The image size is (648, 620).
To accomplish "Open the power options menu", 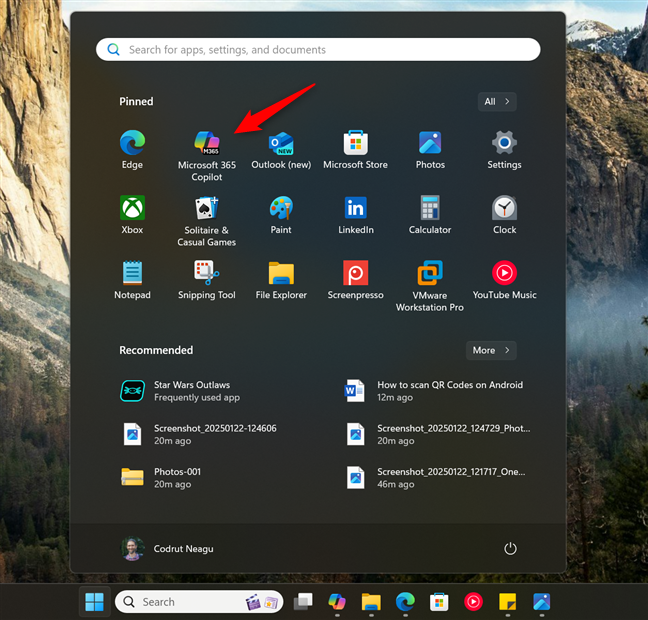I will tap(510, 549).
